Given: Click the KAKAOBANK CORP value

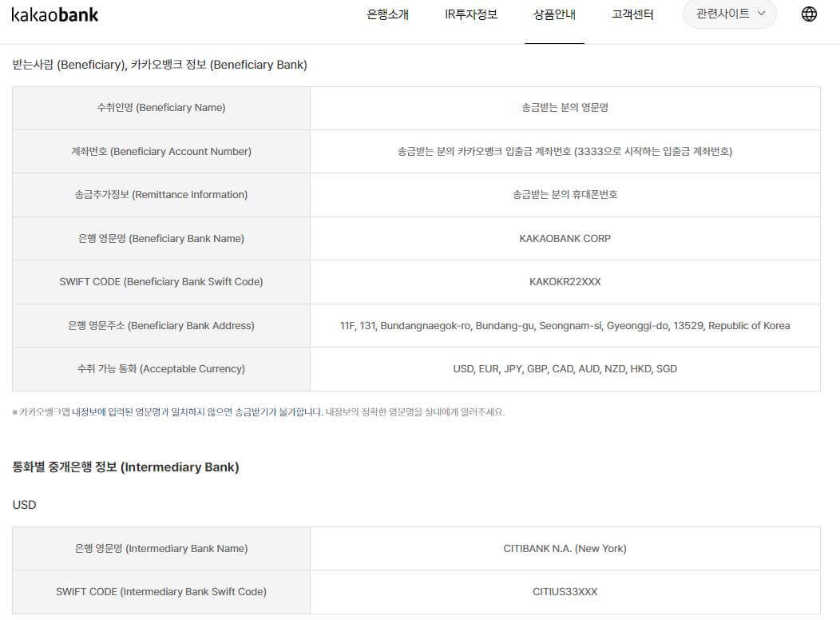Looking at the screenshot, I should (x=565, y=238).
